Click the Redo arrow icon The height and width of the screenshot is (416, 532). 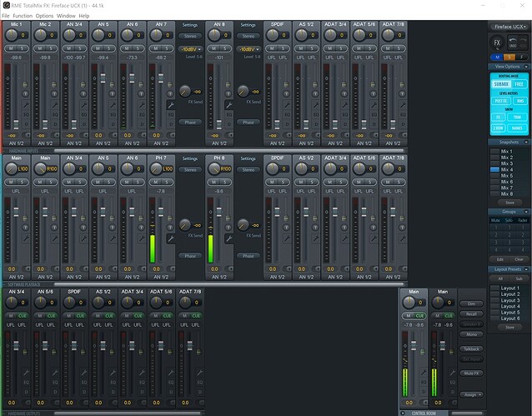point(523,41)
